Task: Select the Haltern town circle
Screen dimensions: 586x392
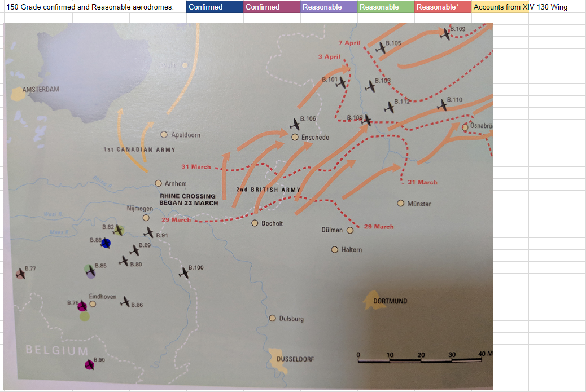Action: pyautogui.click(x=335, y=249)
